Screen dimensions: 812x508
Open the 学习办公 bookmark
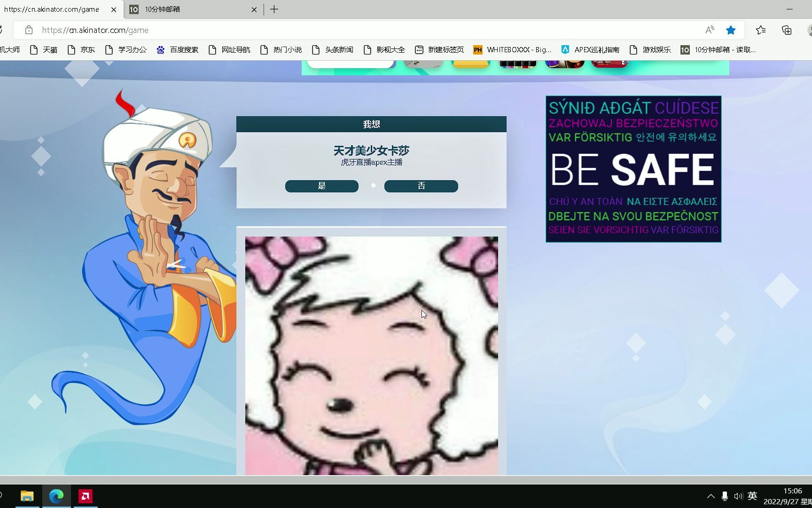126,49
